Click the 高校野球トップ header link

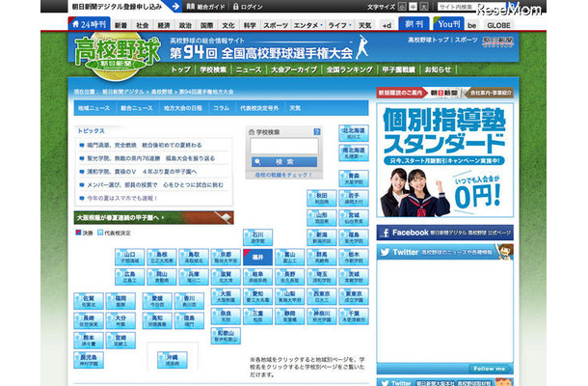[x=428, y=40]
